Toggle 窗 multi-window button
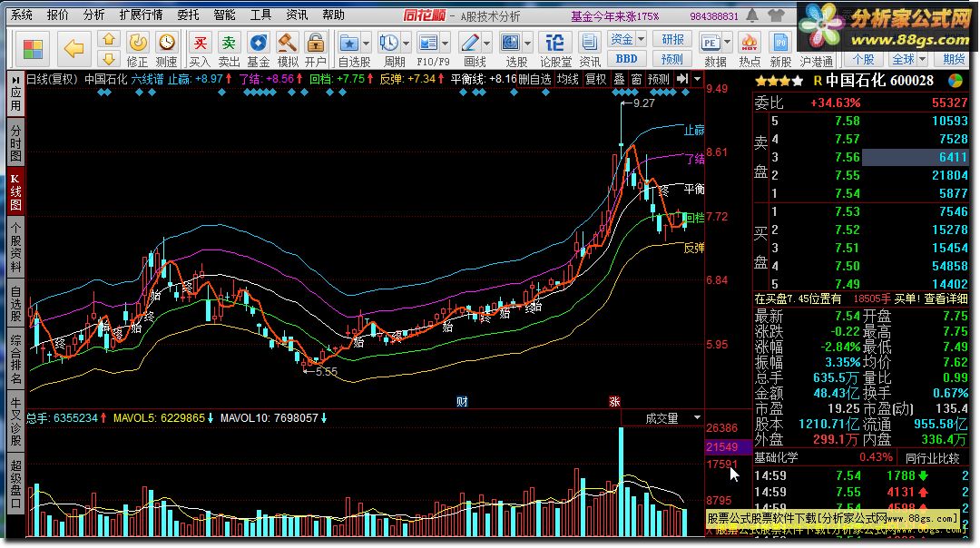This screenshot has height=548, width=980. (x=636, y=79)
